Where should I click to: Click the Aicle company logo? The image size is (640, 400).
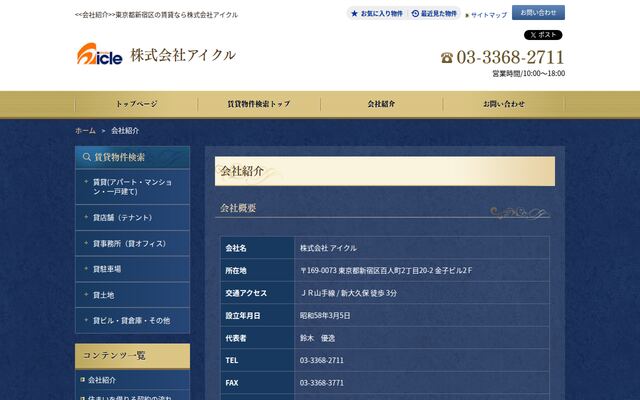(x=100, y=54)
